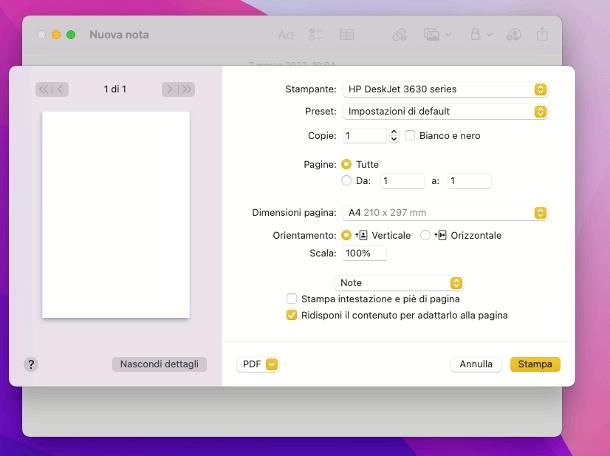Click the page preview thumbnail

[x=116, y=215]
